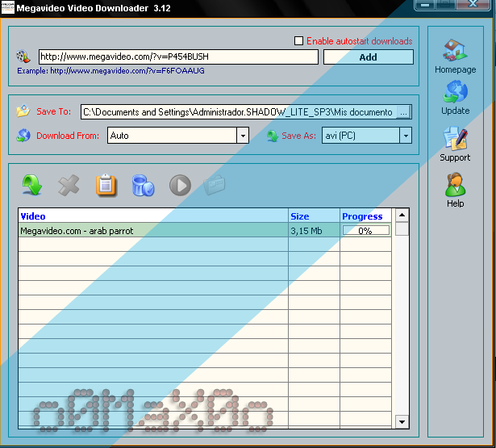Click the 0% progress bar
Viewport: 496px width, 448px height.
(x=366, y=231)
